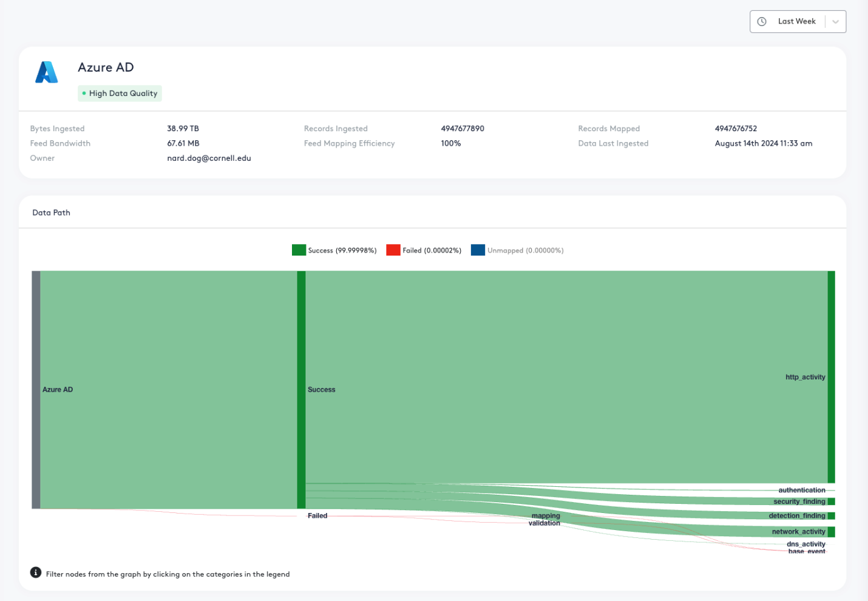Click the base_event node label
The width and height of the screenshot is (868, 601).
point(807,551)
